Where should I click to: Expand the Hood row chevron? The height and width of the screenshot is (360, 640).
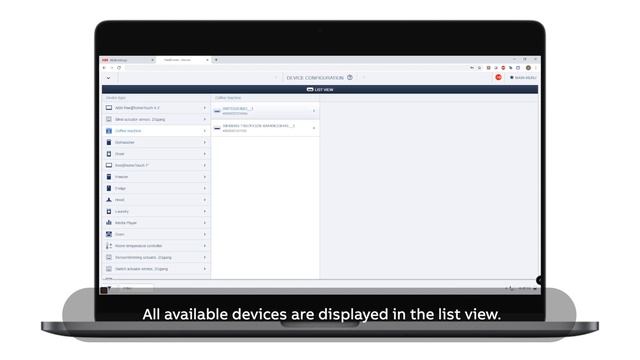coord(205,200)
